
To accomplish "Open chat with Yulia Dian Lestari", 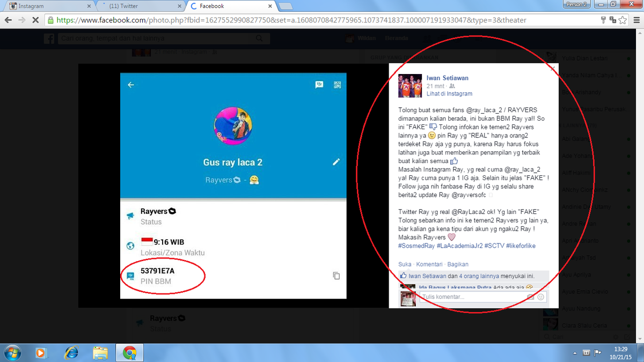I will pyautogui.click(x=589, y=58).
